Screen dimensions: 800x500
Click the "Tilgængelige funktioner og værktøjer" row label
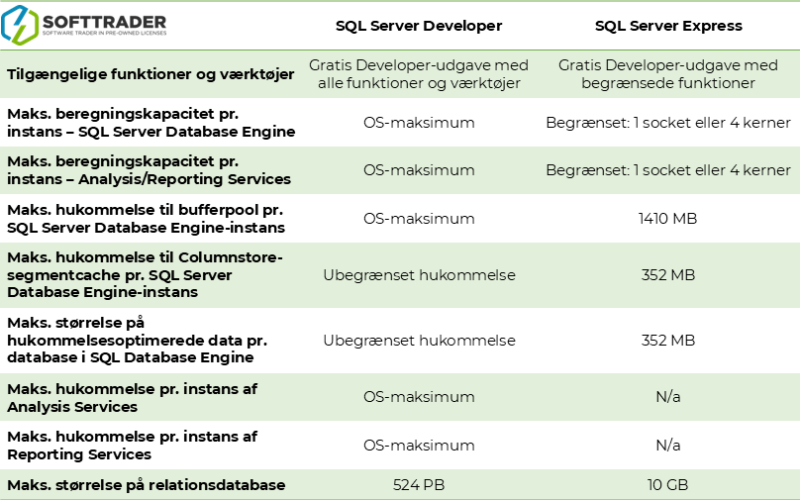[x=151, y=74]
